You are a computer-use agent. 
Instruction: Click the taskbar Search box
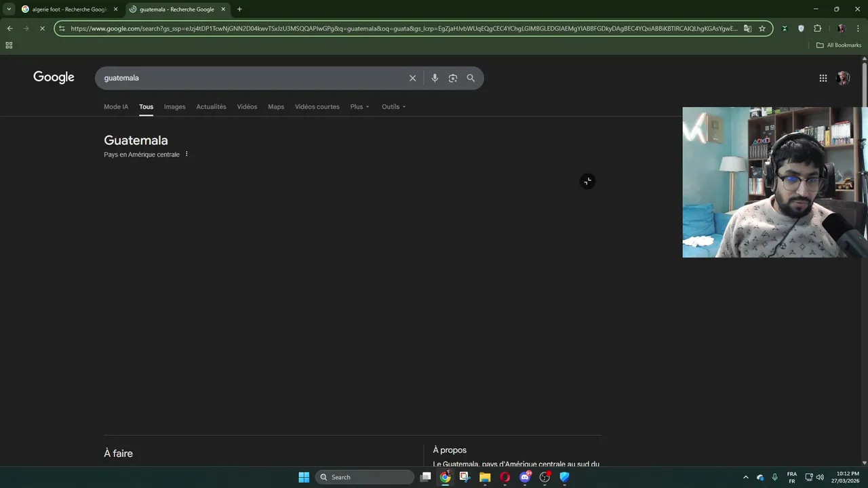click(365, 477)
